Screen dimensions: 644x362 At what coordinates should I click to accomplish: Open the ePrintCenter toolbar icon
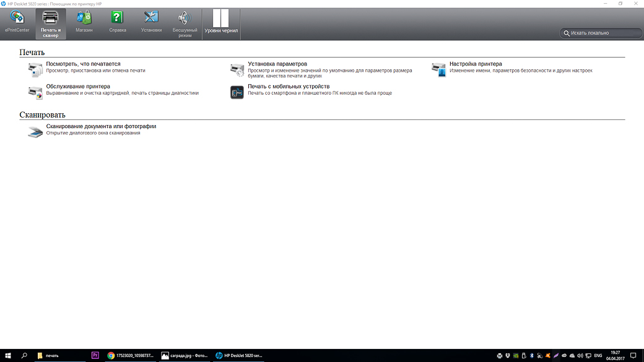tap(17, 22)
